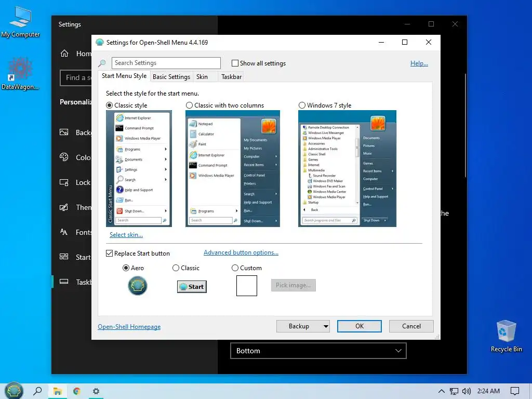
Task: Click the Home icon in Settings window
Action: tap(64, 54)
